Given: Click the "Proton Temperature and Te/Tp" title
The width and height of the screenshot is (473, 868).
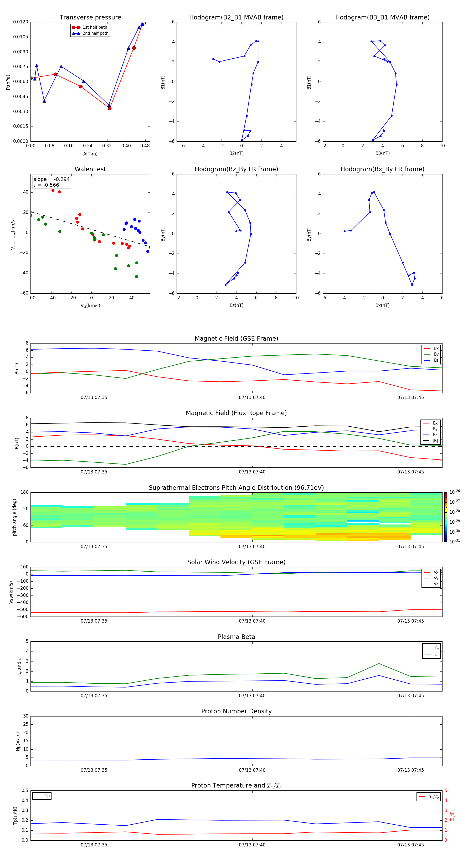Looking at the screenshot, I should [236, 786].
